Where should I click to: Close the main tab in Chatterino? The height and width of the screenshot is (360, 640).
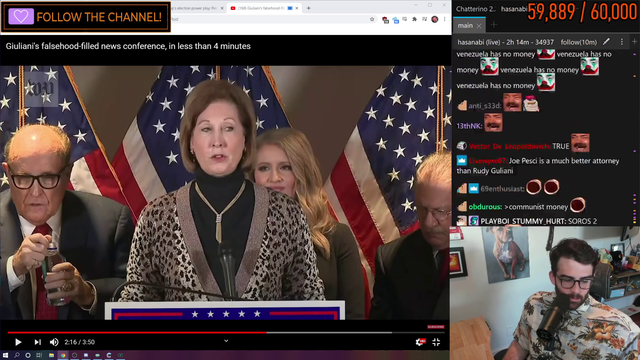pyautogui.click(x=479, y=26)
